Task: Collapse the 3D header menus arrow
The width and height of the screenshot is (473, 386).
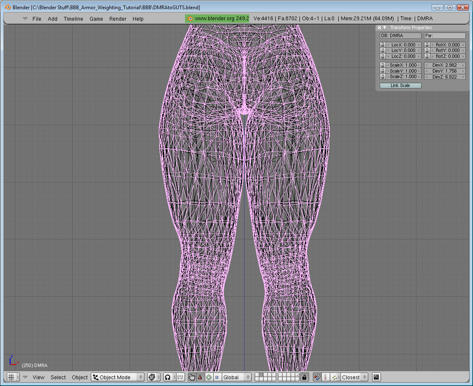Action: [25, 377]
